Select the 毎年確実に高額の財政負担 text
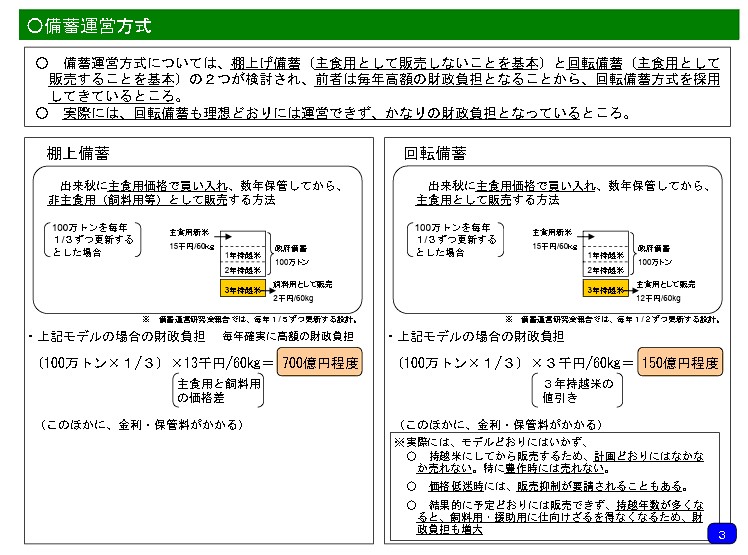The width and height of the screenshot is (748, 555). click(288, 336)
